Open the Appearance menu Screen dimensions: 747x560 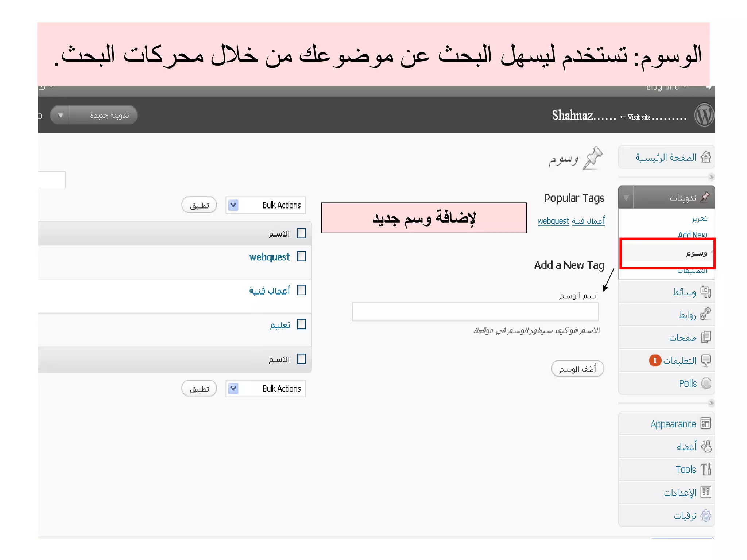point(666,424)
